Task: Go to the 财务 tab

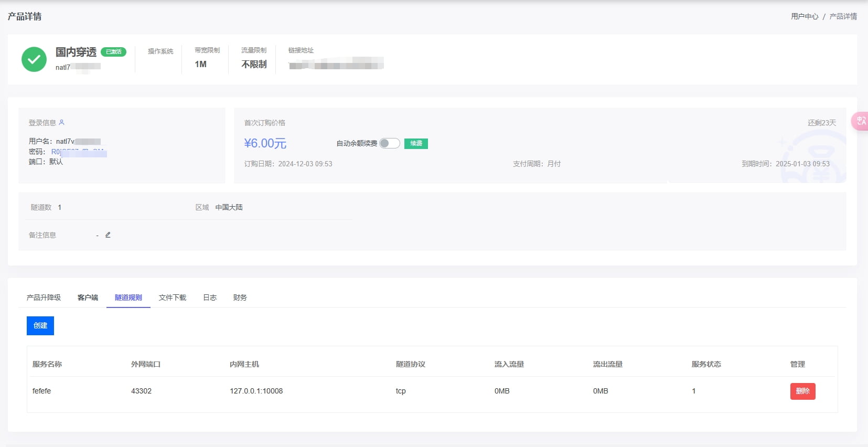Action: tap(240, 297)
